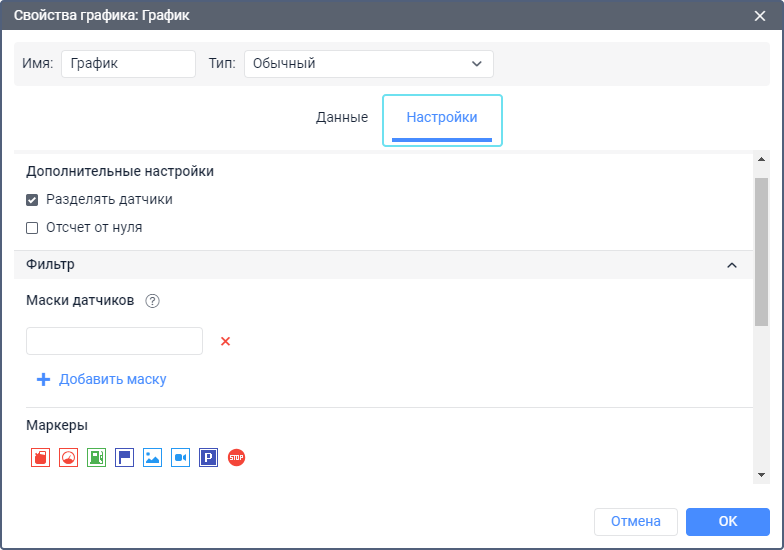Click the Добавить маску link
784x550 pixels.
coord(102,380)
